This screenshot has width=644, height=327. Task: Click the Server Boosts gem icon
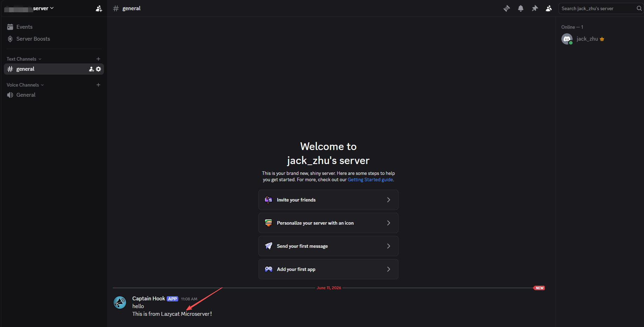(10, 39)
